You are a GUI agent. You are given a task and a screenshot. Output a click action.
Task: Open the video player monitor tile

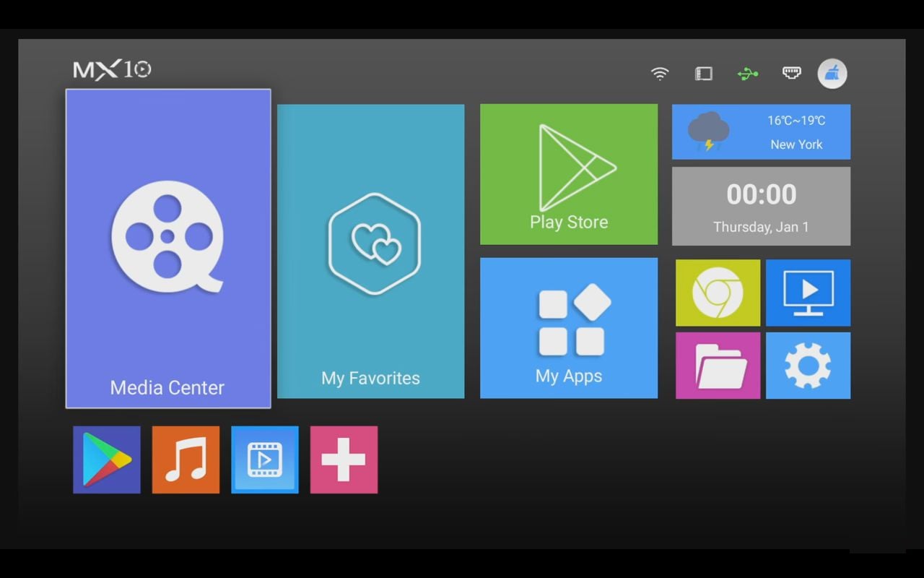tap(808, 293)
